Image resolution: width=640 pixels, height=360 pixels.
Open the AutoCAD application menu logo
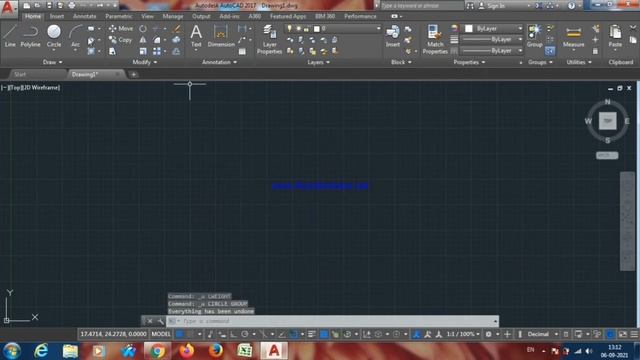pyautogui.click(x=8, y=8)
